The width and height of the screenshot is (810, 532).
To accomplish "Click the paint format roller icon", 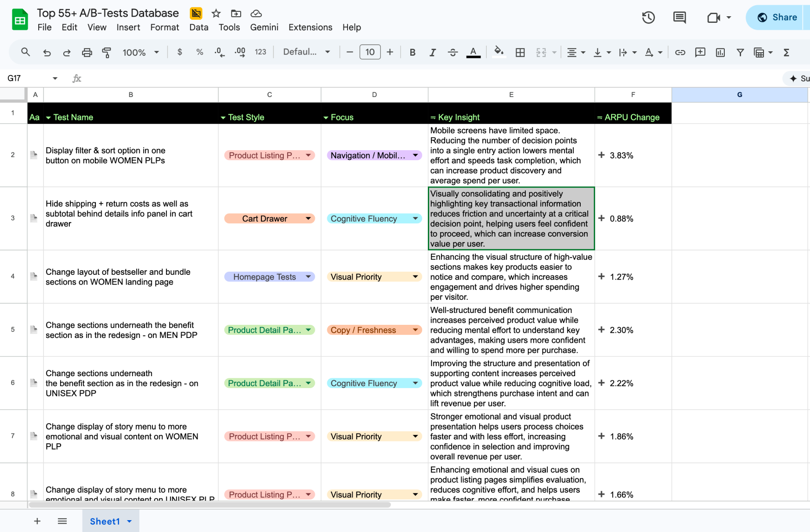I will click(106, 52).
